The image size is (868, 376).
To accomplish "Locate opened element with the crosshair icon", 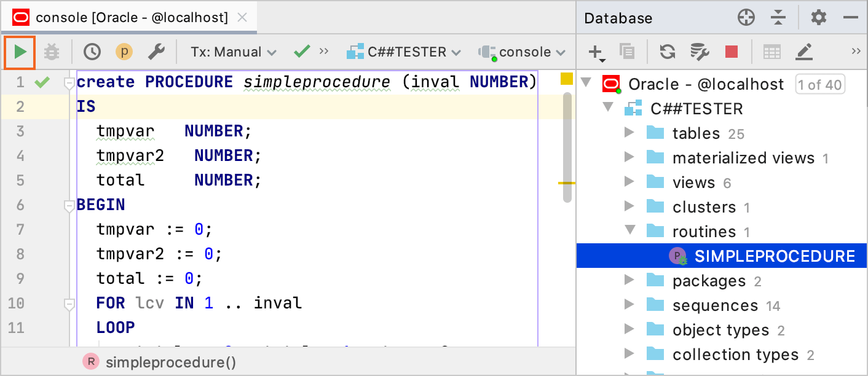I will [746, 17].
